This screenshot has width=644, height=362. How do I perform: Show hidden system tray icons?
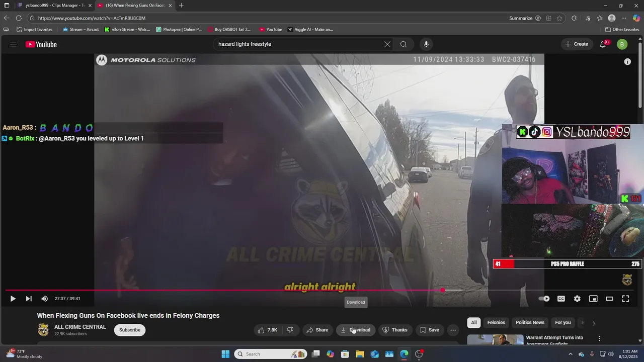[x=570, y=354]
